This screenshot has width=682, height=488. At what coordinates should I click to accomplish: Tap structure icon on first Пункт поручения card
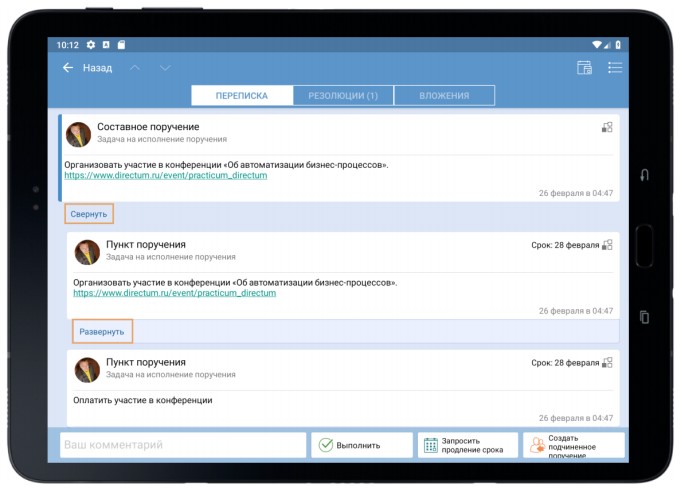(607, 245)
